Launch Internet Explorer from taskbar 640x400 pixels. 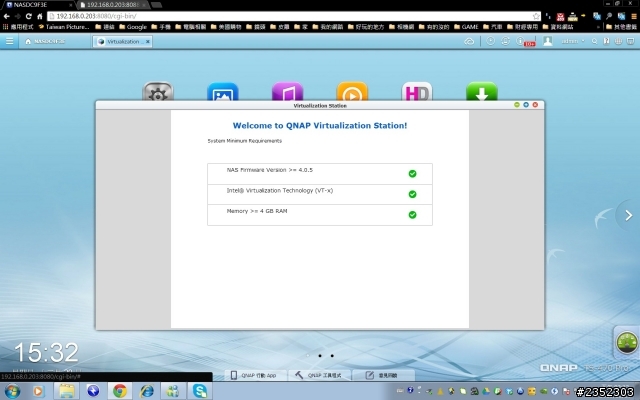point(147,391)
